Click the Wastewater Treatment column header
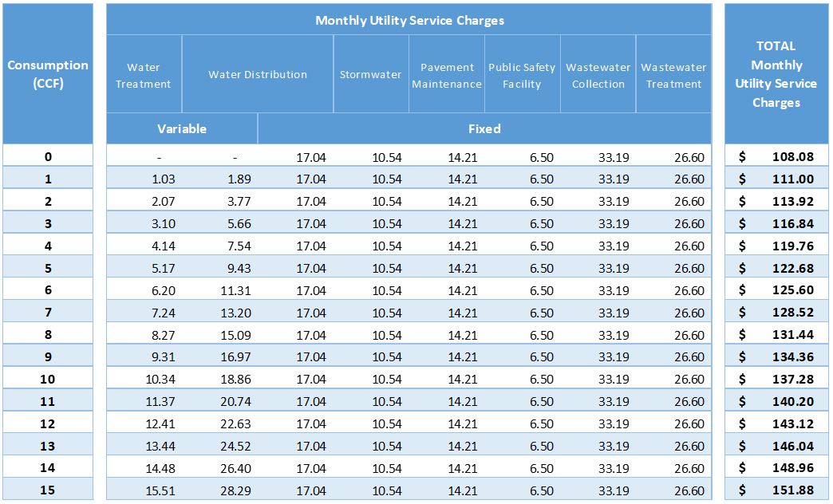This screenshot has height=504, width=833. (x=673, y=75)
